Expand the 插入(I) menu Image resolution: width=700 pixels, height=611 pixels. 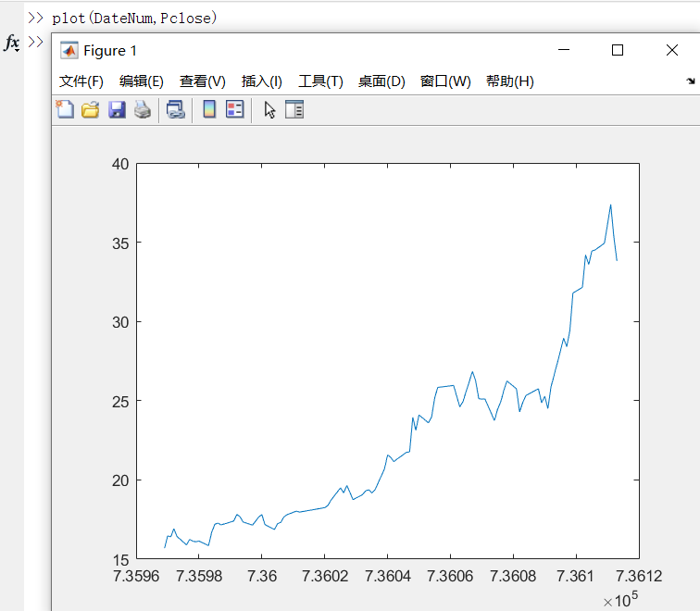[261, 81]
